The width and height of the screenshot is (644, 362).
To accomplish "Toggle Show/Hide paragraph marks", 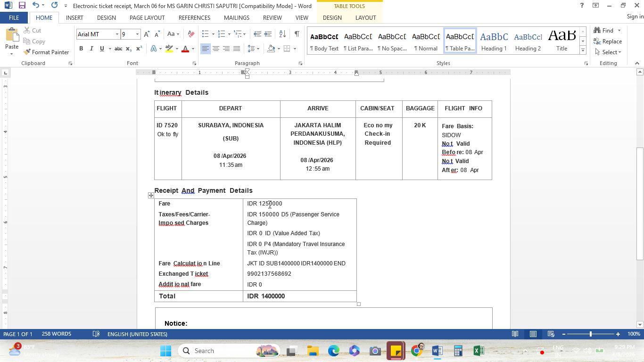I will pos(297,34).
